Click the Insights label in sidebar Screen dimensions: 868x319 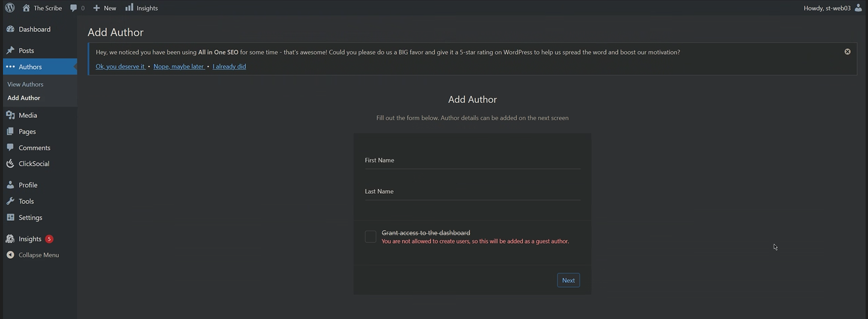pos(30,239)
